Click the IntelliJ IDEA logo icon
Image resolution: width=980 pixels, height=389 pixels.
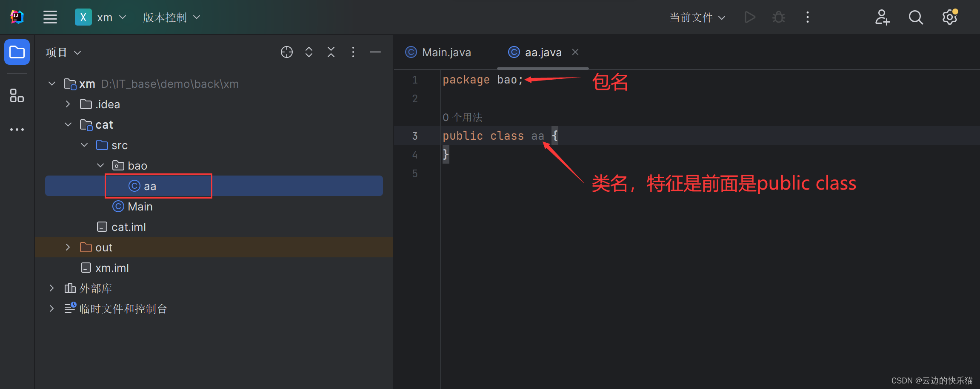coord(17,17)
